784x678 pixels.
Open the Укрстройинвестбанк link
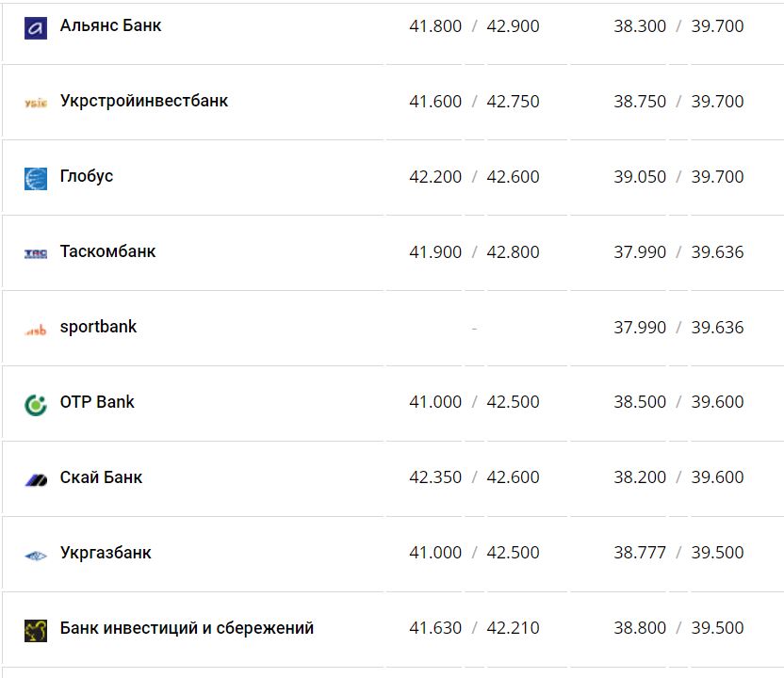(x=143, y=101)
